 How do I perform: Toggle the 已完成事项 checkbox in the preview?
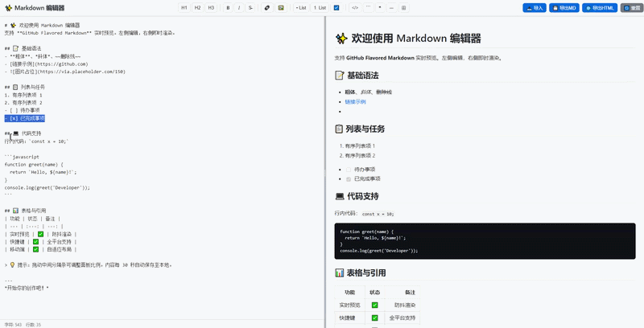tap(349, 178)
